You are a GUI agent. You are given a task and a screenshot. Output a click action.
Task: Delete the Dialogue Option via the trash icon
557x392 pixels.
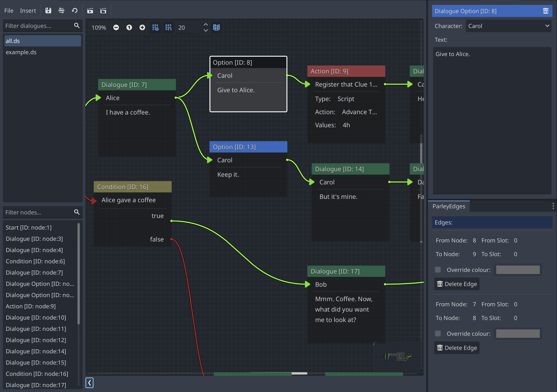[546, 11]
